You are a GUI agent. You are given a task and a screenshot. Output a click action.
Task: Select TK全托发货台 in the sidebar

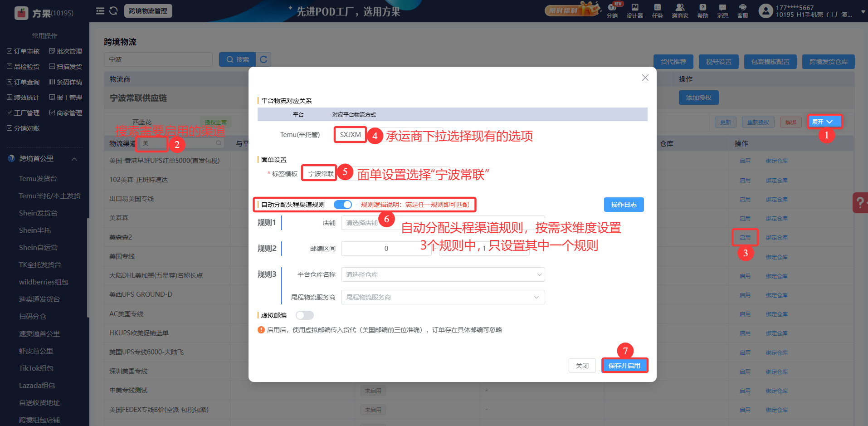[40, 265]
